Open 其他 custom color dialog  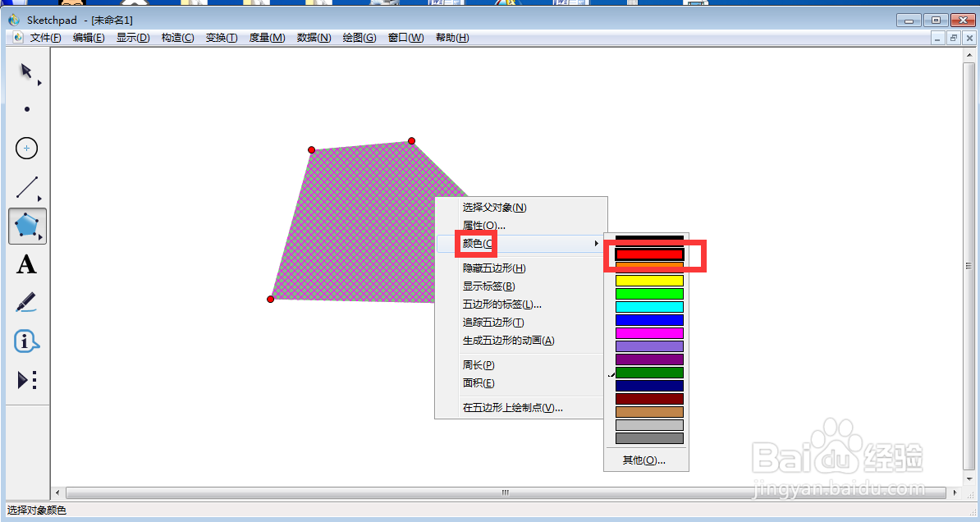click(x=645, y=460)
